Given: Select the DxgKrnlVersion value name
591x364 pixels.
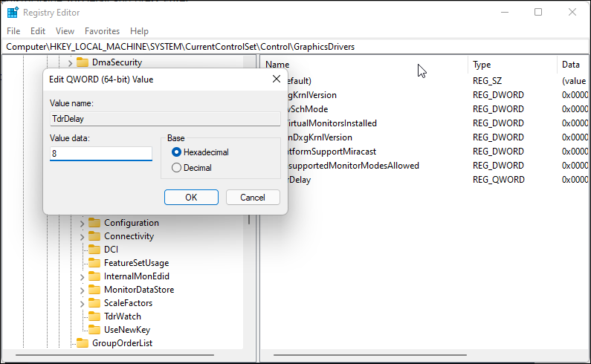Looking at the screenshot, I should (x=312, y=95).
